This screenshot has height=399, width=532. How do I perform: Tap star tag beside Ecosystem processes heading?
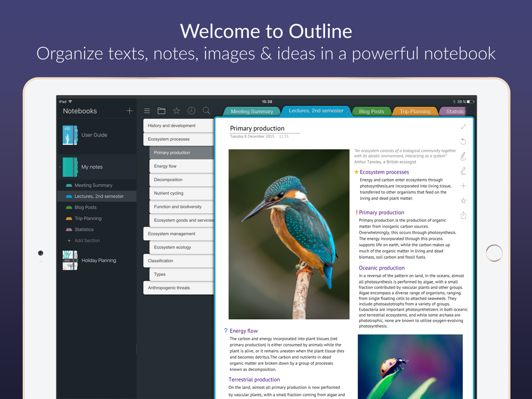coord(356,172)
